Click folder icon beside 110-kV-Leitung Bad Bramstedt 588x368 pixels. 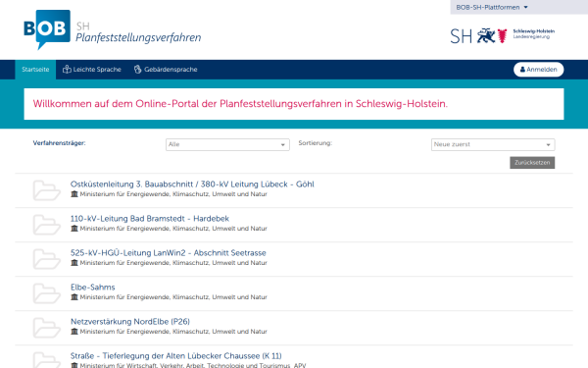46,225
